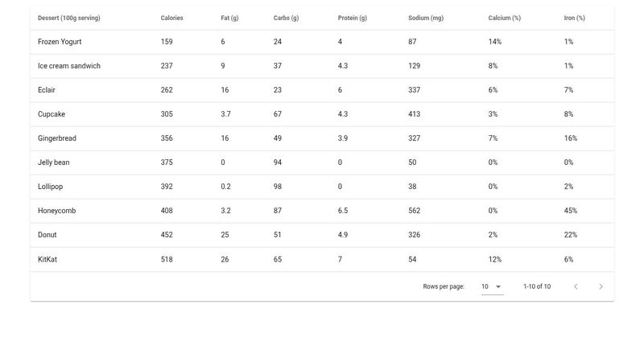The height and width of the screenshot is (362, 644).
Task: Go to the next page chevron
Action: coord(601,286)
